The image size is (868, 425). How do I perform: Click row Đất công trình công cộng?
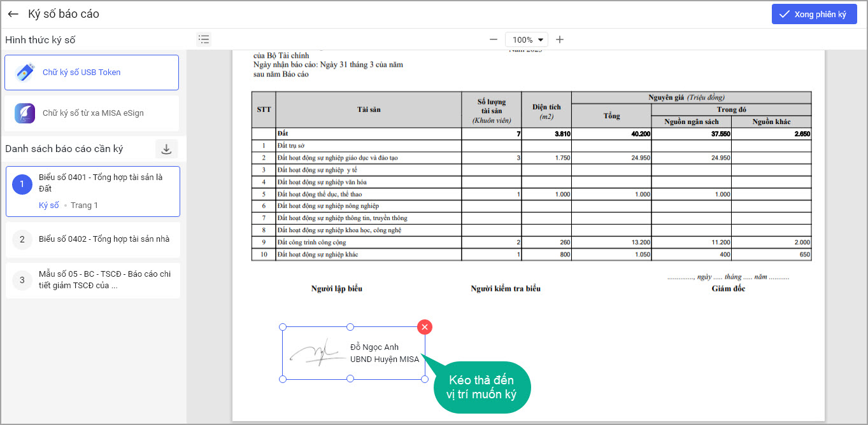click(531, 242)
